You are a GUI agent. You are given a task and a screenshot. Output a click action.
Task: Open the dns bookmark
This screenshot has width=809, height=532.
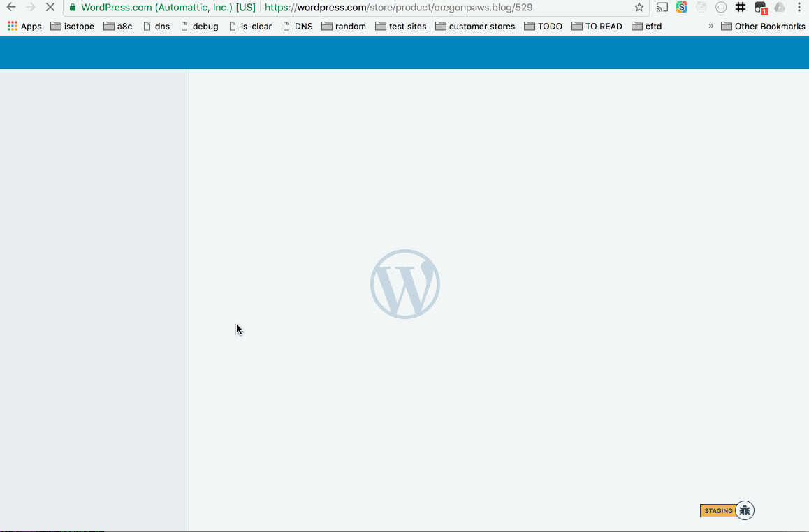156,27
